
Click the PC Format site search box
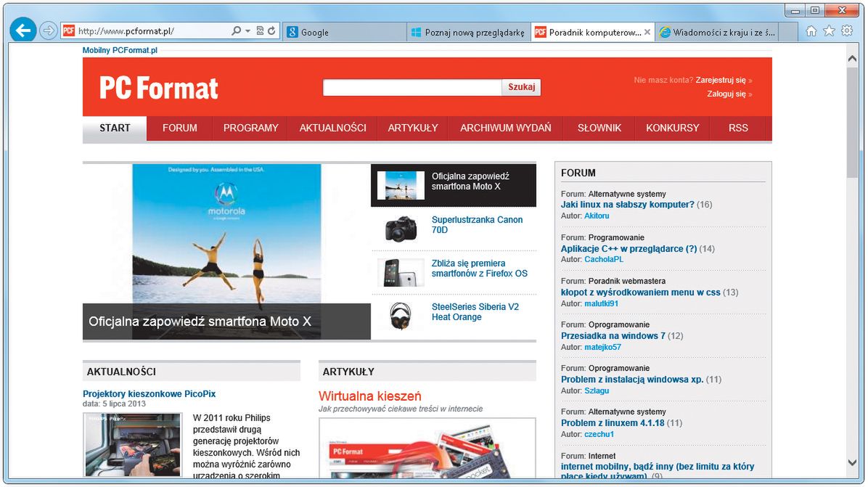tap(412, 87)
